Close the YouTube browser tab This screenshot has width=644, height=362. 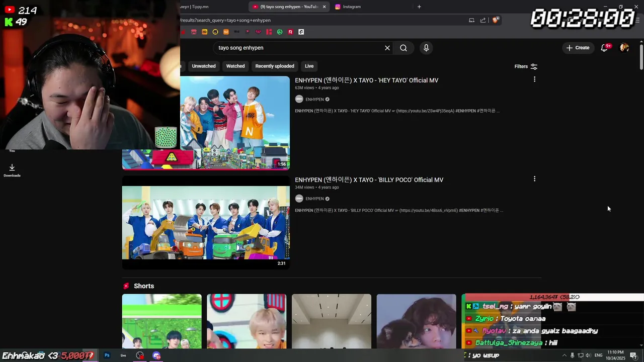325,7
